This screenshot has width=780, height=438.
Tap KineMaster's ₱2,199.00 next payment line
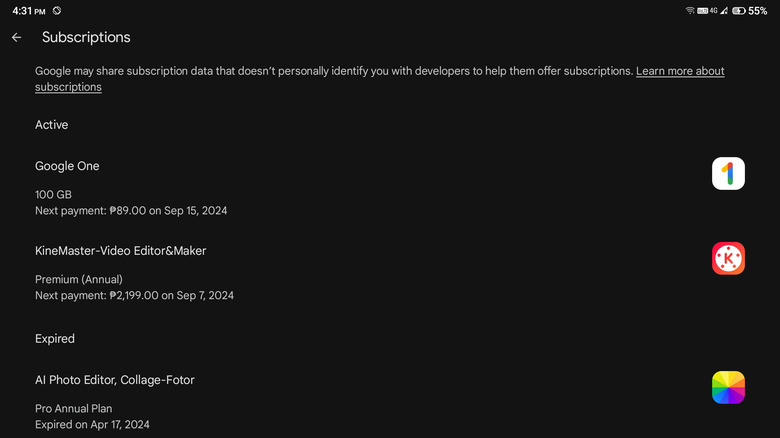tap(134, 296)
